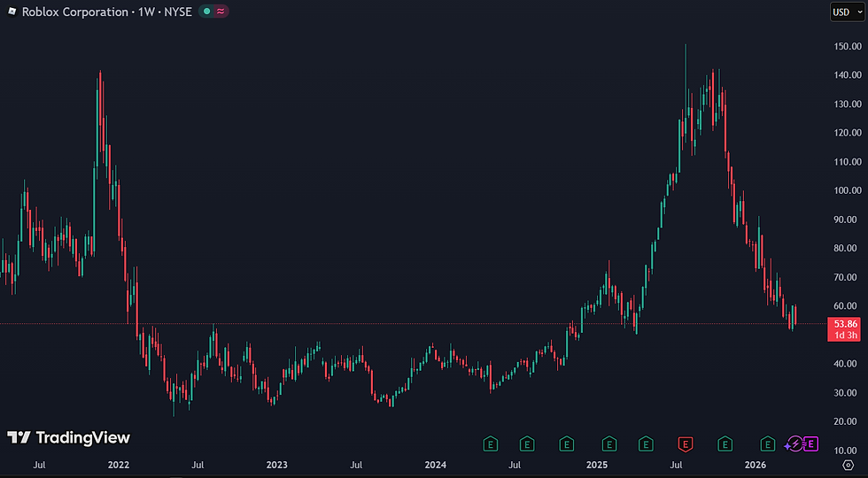Click the 140.00 price axis label
The height and width of the screenshot is (478, 868).
pyautogui.click(x=848, y=75)
